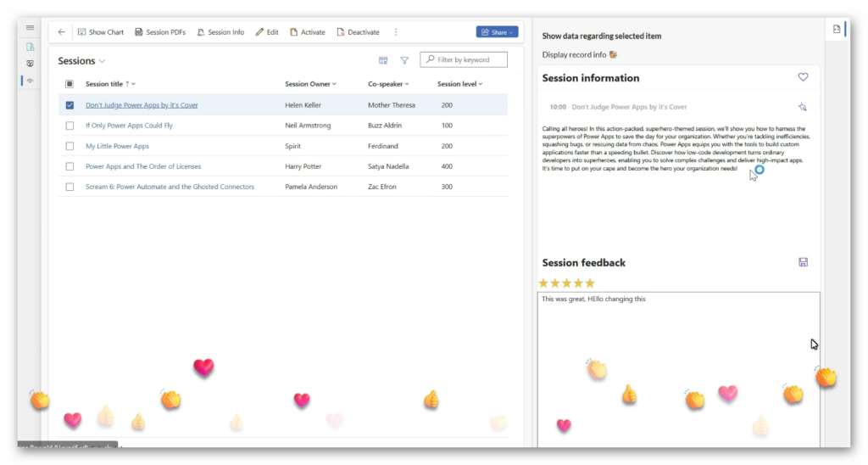Click the side pane page icon

pos(837,30)
